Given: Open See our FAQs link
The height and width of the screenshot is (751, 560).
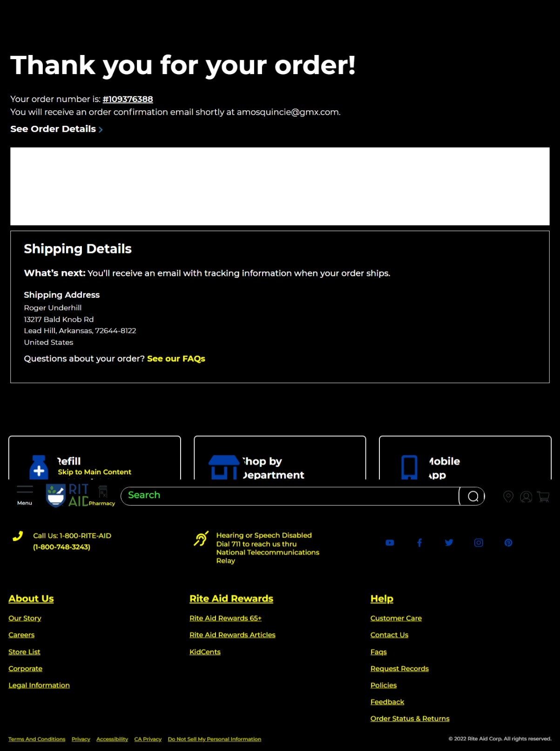Looking at the screenshot, I should tap(176, 359).
